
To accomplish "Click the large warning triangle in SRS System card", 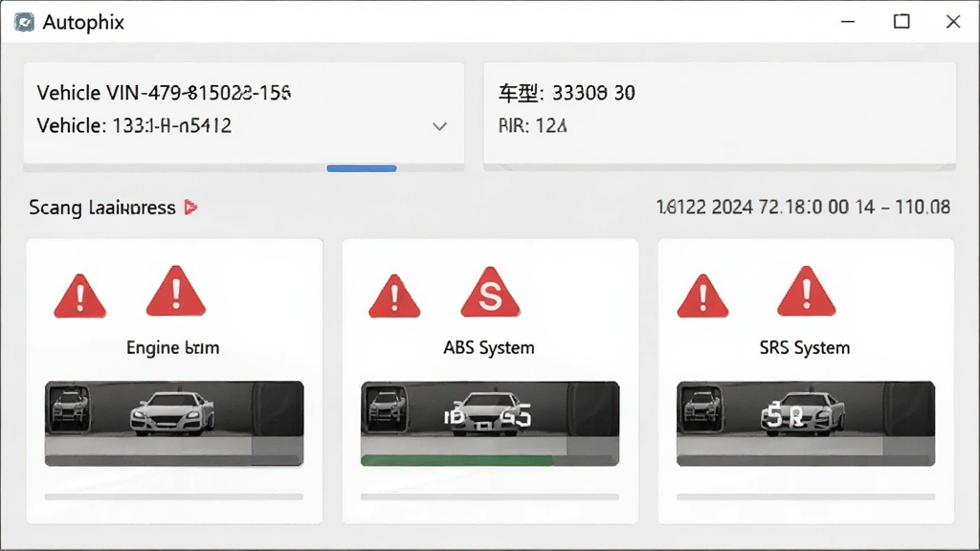I will (x=806, y=291).
